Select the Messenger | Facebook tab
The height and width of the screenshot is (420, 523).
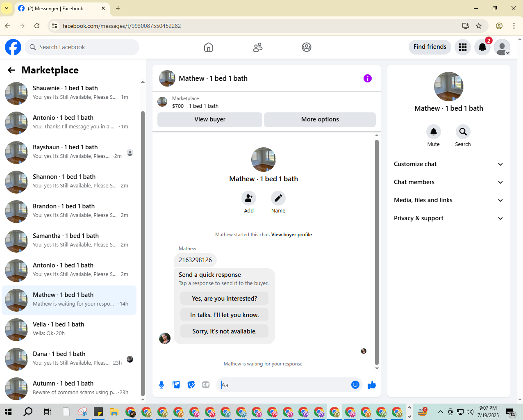click(61, 8)
